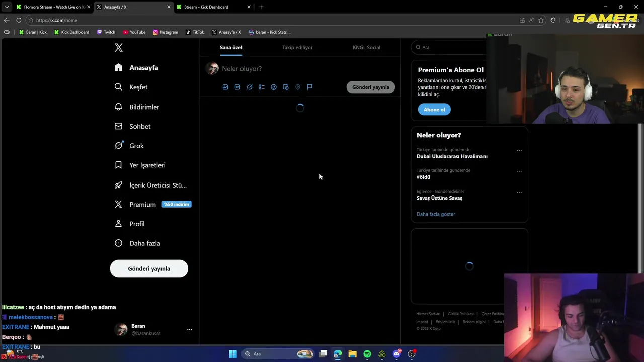Open options for #öldü trend

519,171
